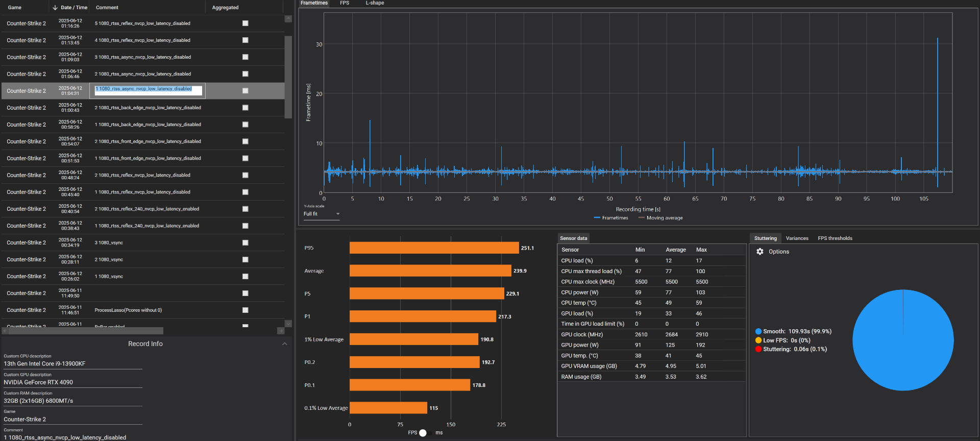Click the record list scroll-down arrow
Image resolution: width=980 pixels, height=441 pixels.
coord(288,324)
